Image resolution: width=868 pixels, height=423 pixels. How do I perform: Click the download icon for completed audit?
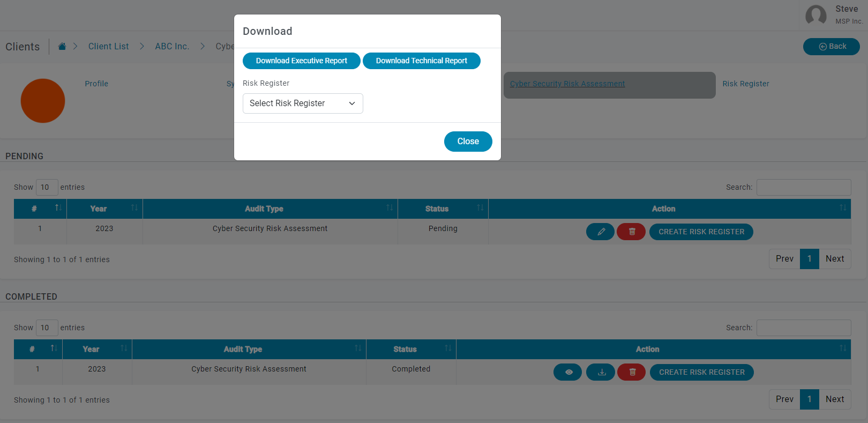point(600,372)
